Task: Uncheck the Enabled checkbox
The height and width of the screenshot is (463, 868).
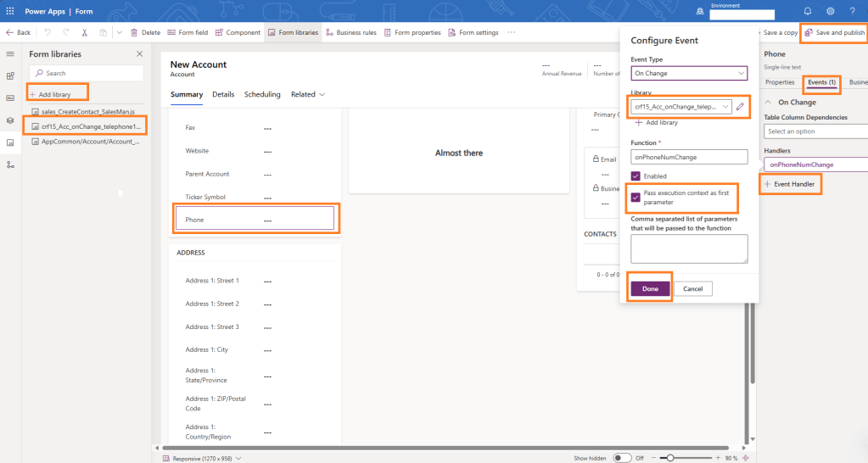Action: [x=636, y=176]
